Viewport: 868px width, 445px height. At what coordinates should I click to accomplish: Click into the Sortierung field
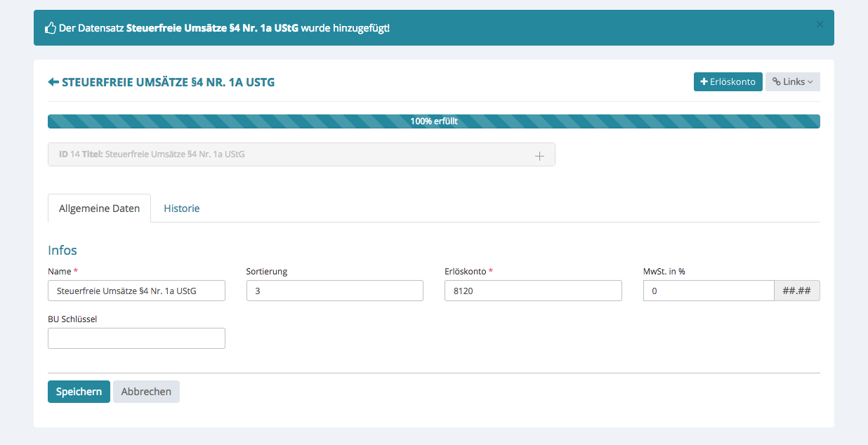334,291
